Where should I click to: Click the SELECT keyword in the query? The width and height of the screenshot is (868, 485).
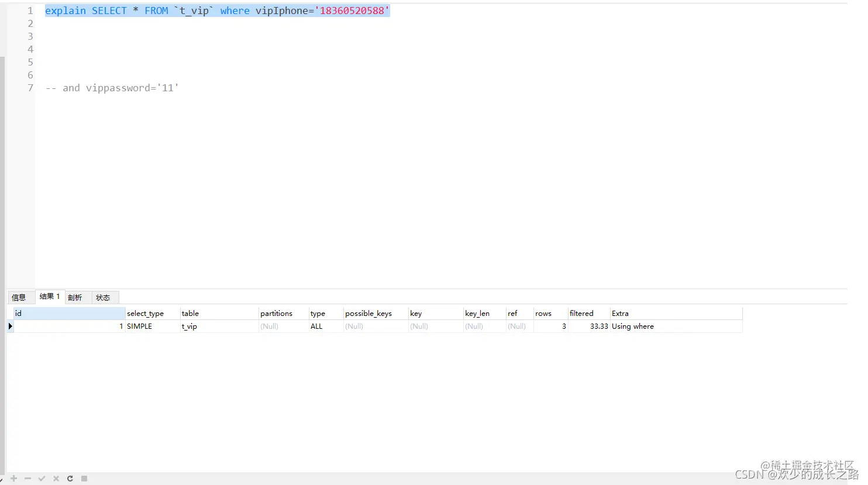point(109,11)
